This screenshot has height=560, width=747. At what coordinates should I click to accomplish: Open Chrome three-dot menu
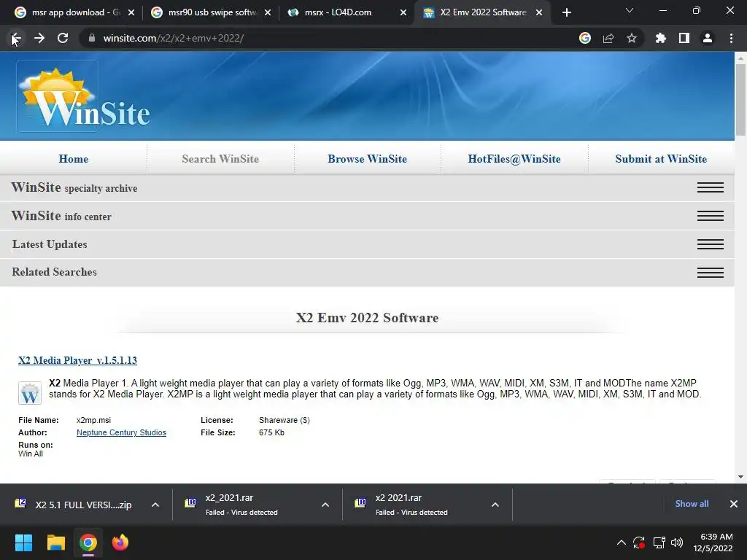731,38
